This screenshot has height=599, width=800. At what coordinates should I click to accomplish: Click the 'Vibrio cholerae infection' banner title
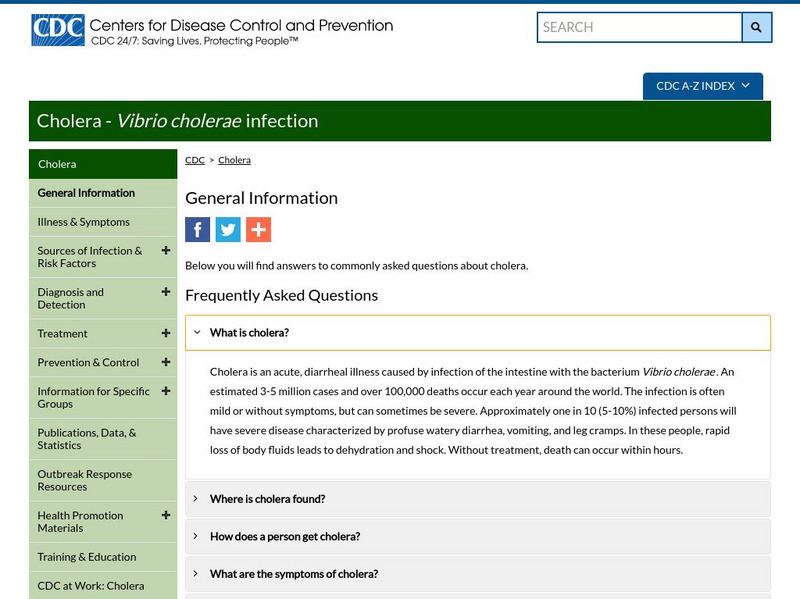coord(178,121)
